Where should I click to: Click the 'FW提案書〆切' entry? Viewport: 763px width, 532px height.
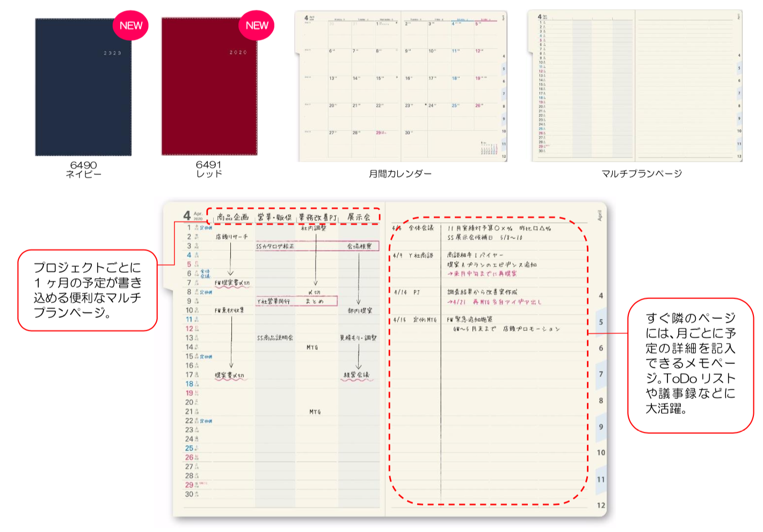pyautogui.click(x=232, y=283)
